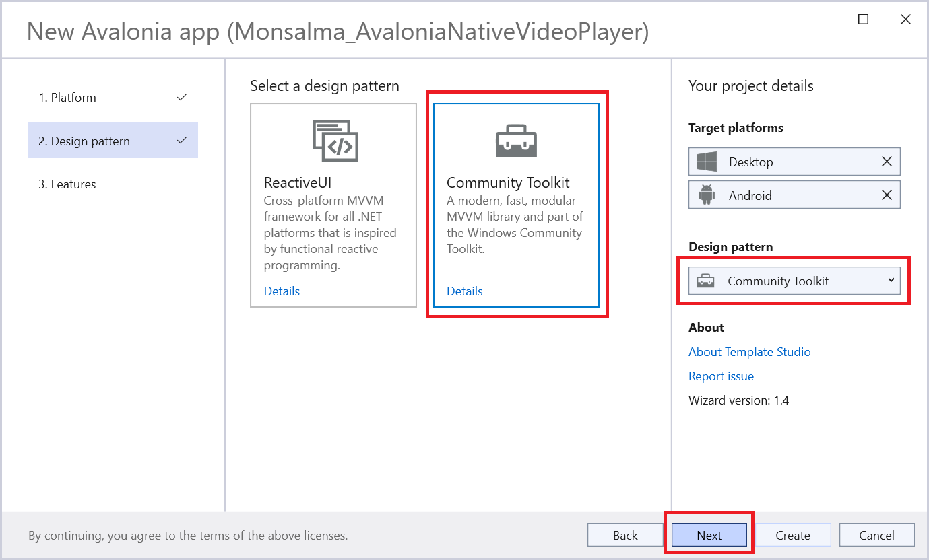Click the 'Target platforms' label
Viewport: 929px width, 560px height.
pyautogui.click(x=736, y=128)
